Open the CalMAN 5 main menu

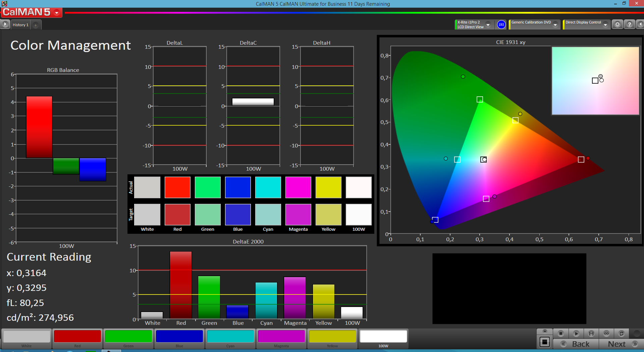31,12
